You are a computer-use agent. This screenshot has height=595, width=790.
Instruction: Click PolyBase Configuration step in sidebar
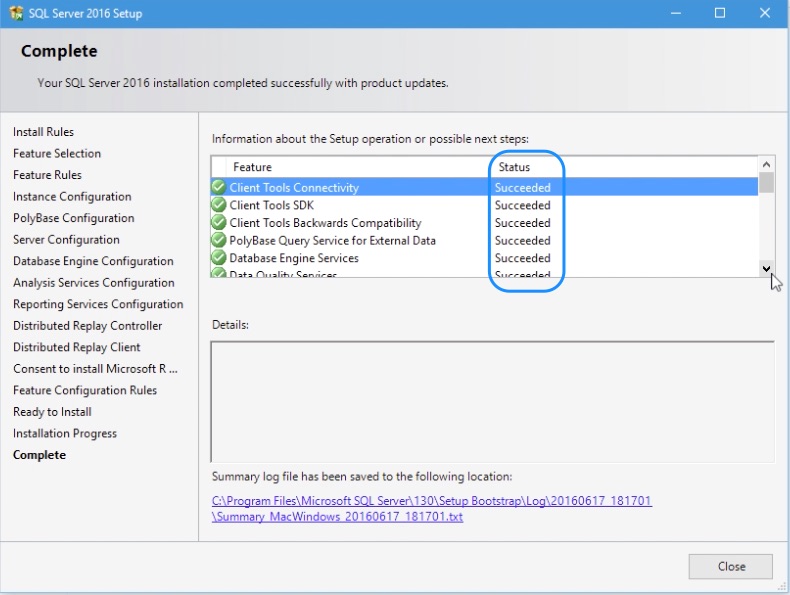click(x=74, y=218)
